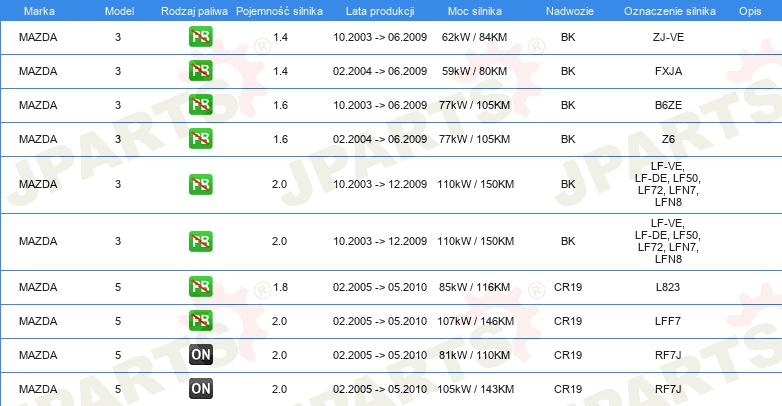The height and width of the screenshot is (406, 782).
Task: Click the Opis column header
Action: click(750, 11)
